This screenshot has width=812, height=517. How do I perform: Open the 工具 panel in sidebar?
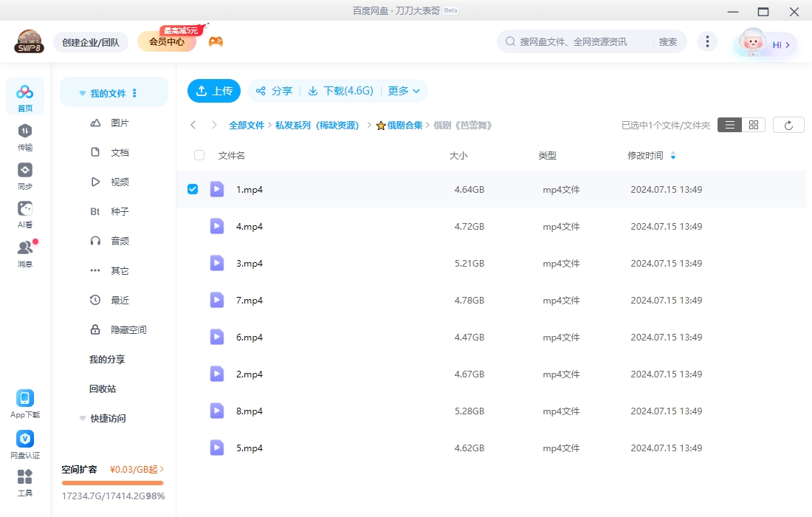(25, 482)
